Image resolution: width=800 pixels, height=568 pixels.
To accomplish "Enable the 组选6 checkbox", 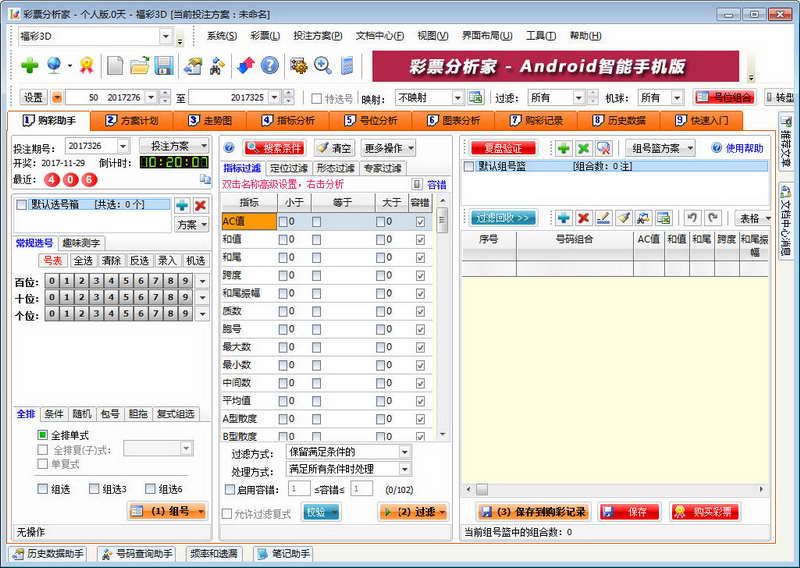I will coord(150,489).
